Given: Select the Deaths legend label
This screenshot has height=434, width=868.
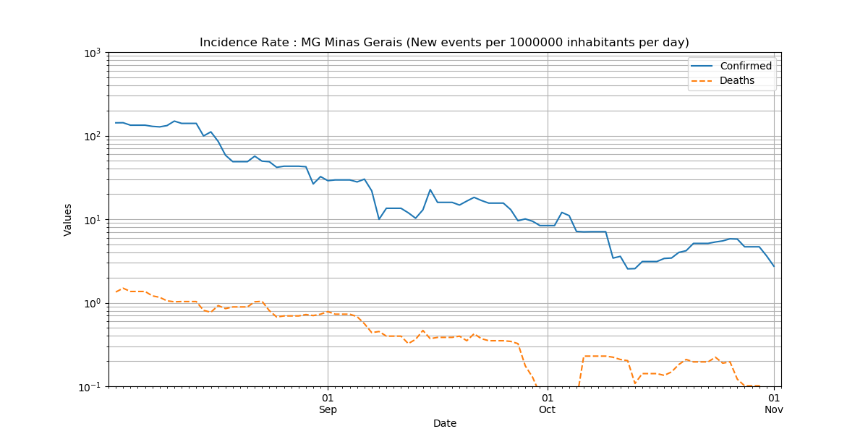Looking at the screenshot, I should click(737, 80).
